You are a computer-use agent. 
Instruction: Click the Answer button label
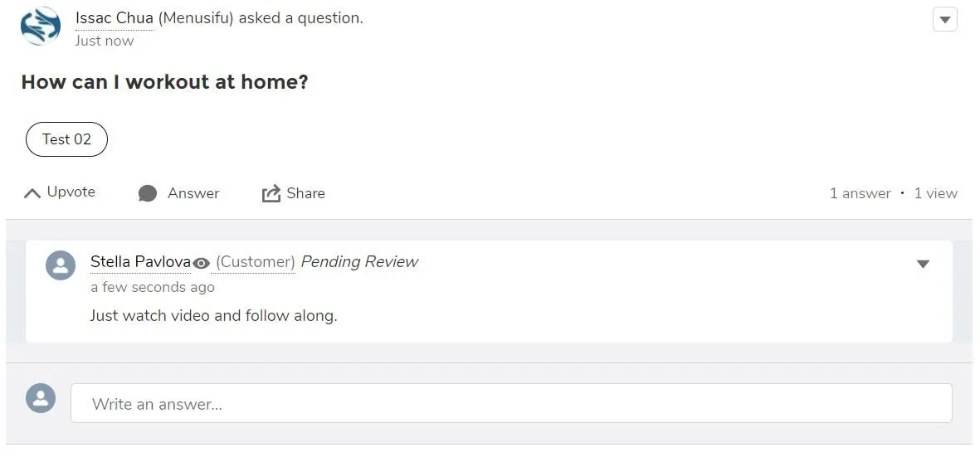click(193, 193)
